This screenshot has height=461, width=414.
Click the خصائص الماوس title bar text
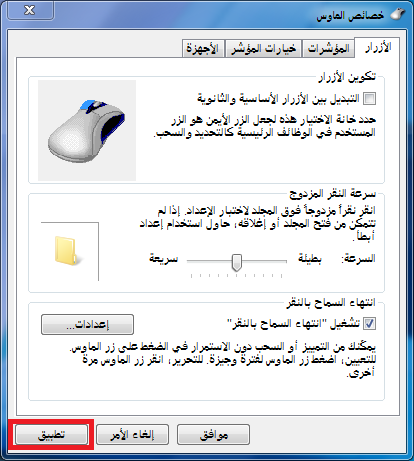point(350,15)
